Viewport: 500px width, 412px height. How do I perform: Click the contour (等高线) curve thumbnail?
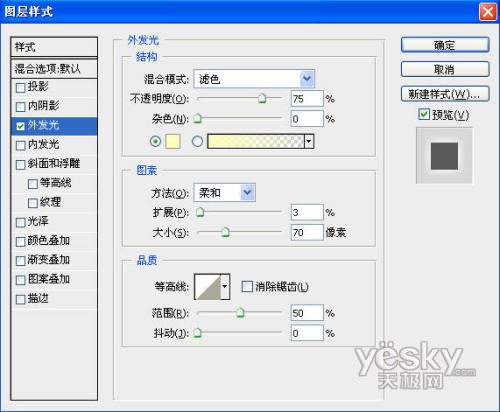pos(208,286)
